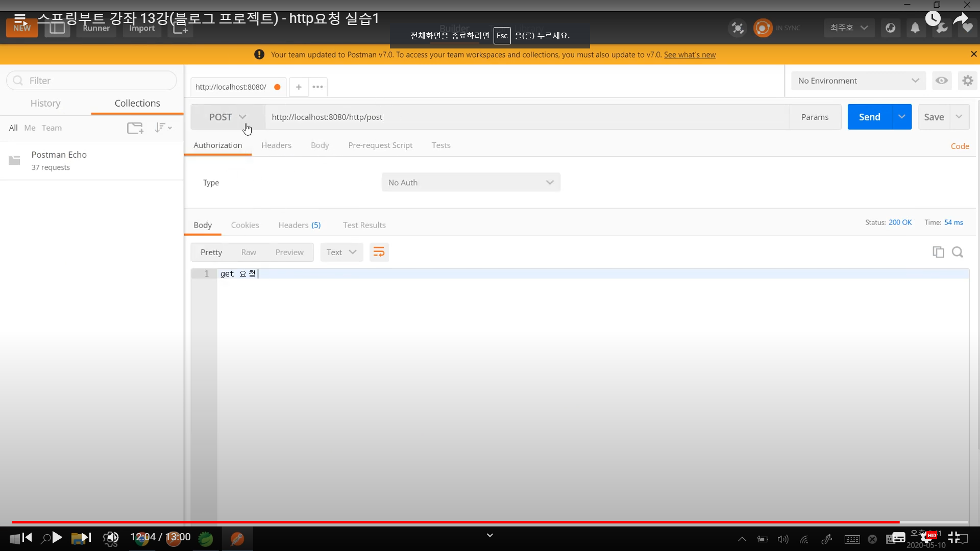Switch to the request Body tab
Screen dimensions: 980x551
click(320, 145)
